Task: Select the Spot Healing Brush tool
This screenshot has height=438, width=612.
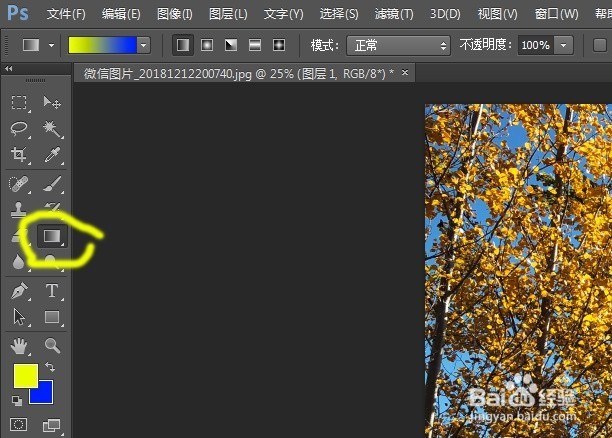Action: [19, 183]
